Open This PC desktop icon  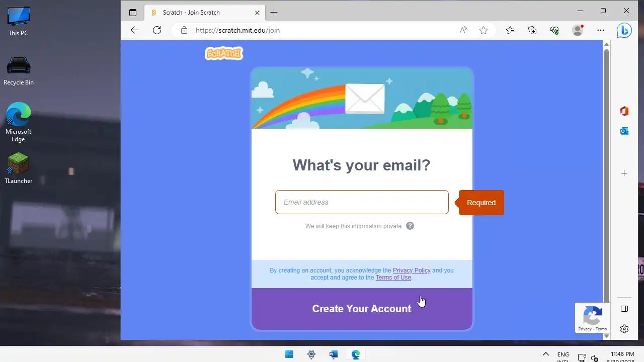click(x=19, y=22)
